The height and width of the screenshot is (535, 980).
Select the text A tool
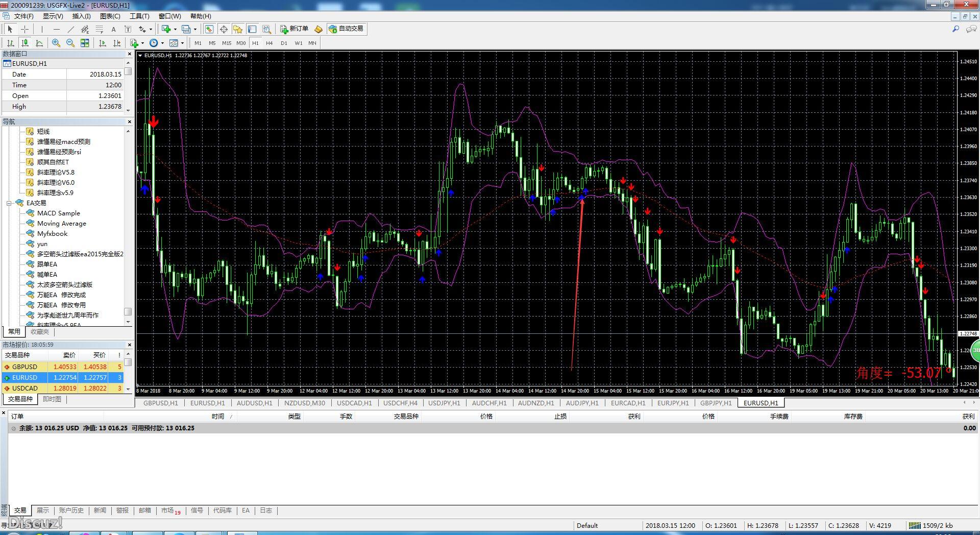click(113, 29)
